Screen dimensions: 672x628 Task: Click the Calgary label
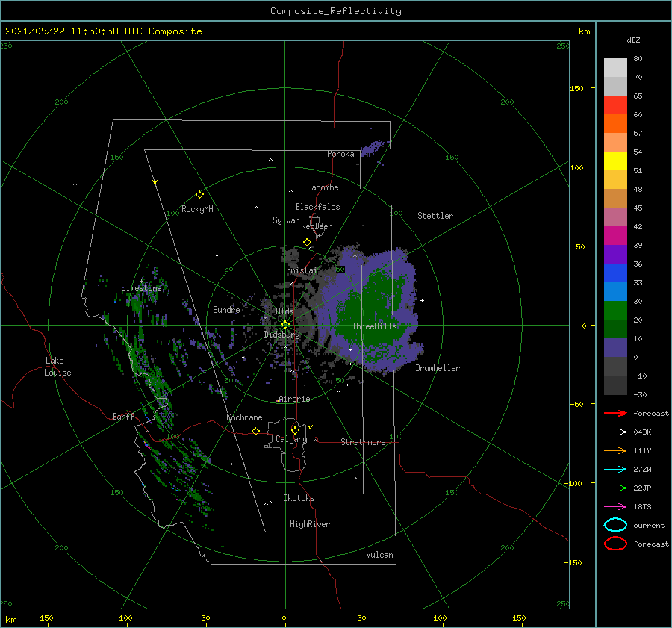[291, 439]
